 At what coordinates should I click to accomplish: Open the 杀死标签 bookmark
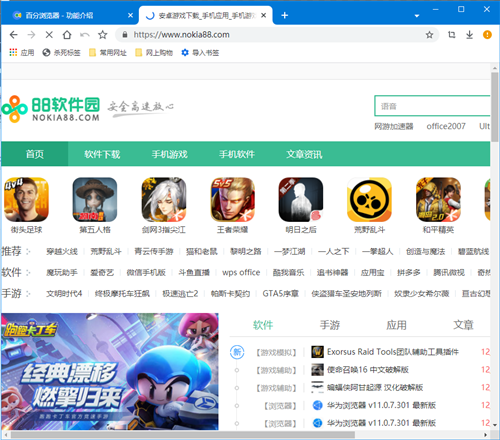[62, 53]
